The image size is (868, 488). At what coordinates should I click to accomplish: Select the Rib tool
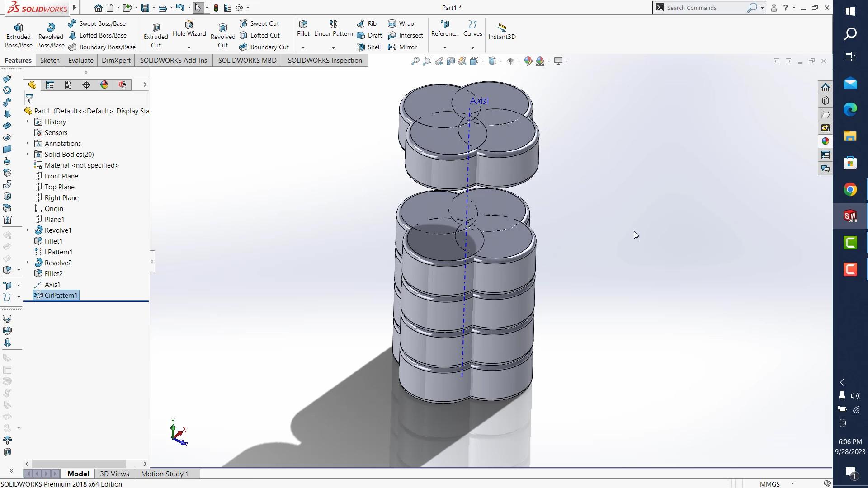[x=367, y=23]
